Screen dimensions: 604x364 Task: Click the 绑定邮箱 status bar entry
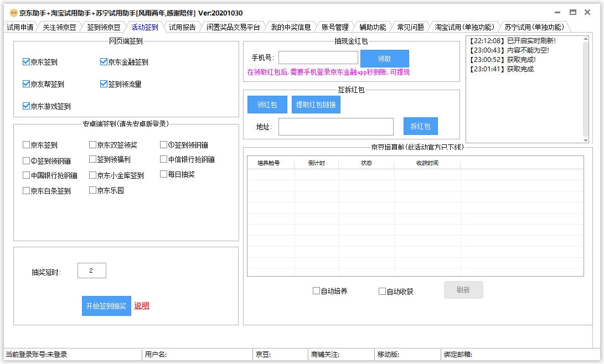click(458, 355)
